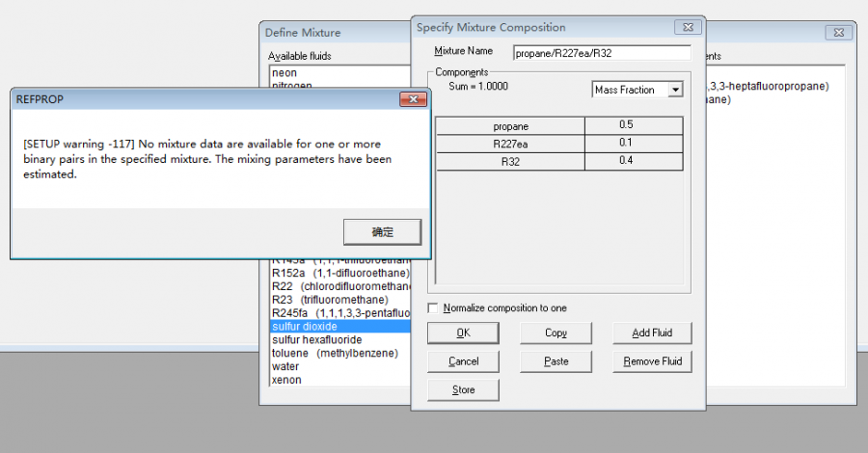
Task: Click the Mixture Name input field
Action: tap(602, 53)
